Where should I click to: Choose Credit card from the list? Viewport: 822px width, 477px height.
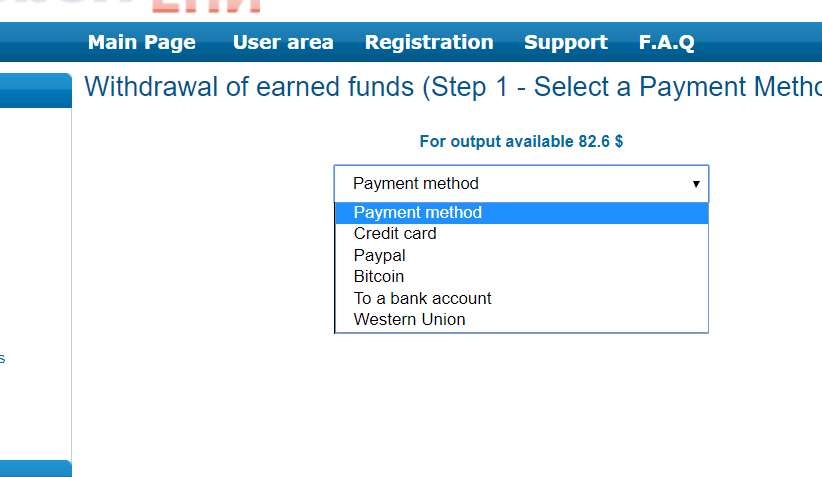coord(395,234)
